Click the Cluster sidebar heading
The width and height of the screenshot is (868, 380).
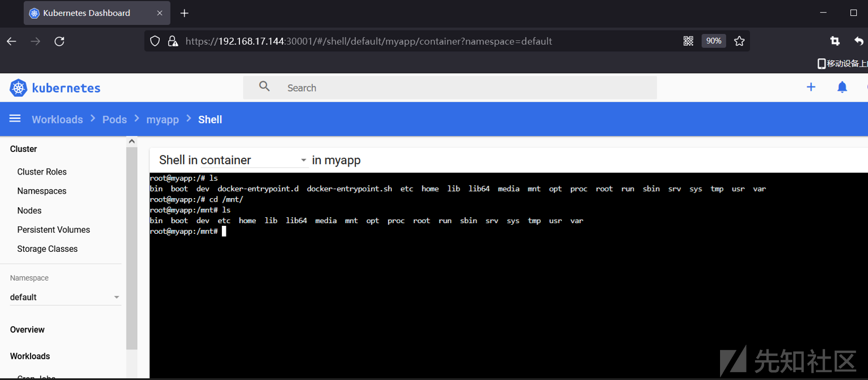(x=23, y=149)
